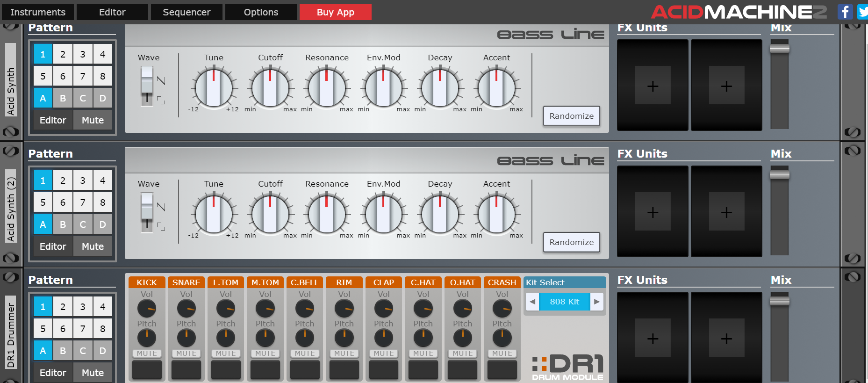The image size is (868, 383).
Task: Add effect in second FX slot of DR1 Drummer
Action: [726, 338]
